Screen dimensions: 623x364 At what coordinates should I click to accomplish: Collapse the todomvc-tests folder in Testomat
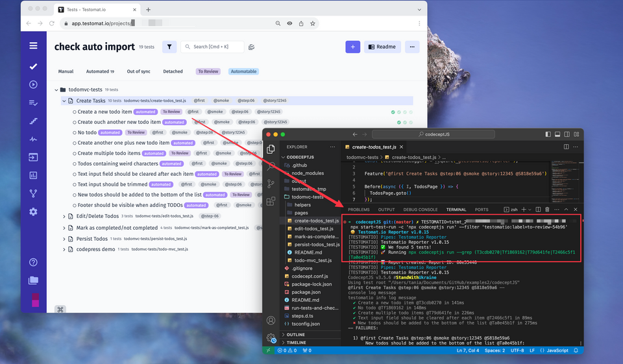coord(56,90)
